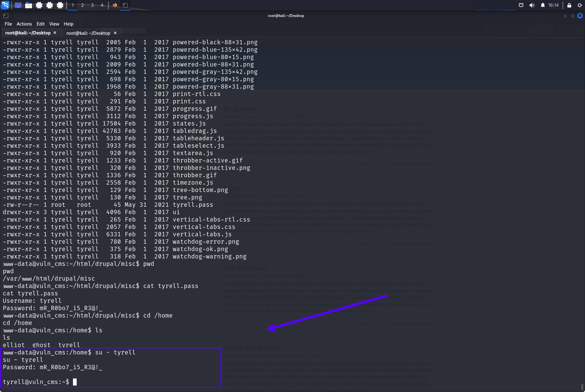This screenshot has width=585, height=392.
Task: Click the gear launcher beside workspace 1
Action: (x=60, y=5)
